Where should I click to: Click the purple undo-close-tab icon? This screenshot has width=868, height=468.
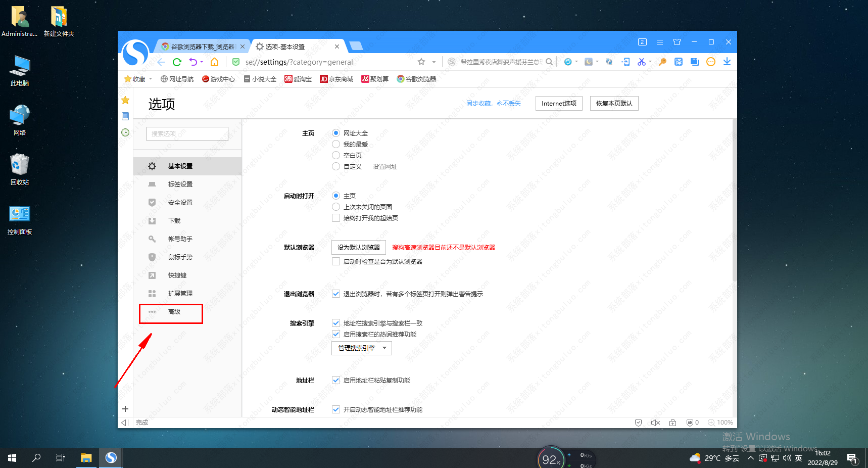(x=193, y=62)
